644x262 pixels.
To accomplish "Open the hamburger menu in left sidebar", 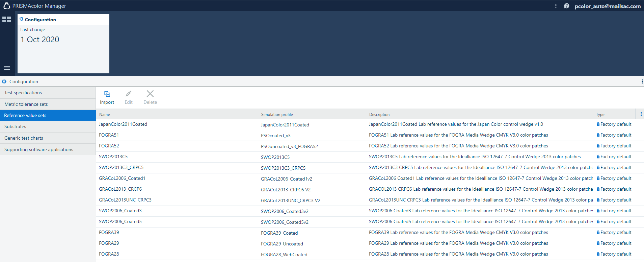I will click(7, 68).
